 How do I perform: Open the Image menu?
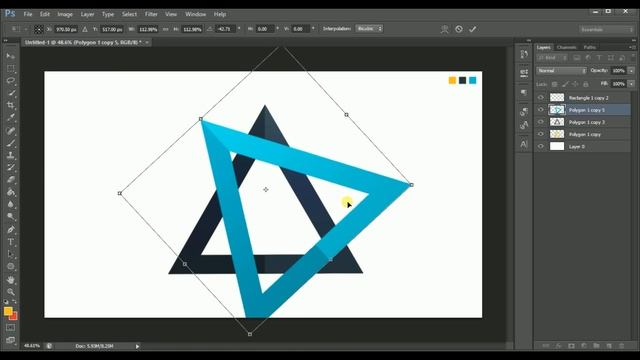65,14
